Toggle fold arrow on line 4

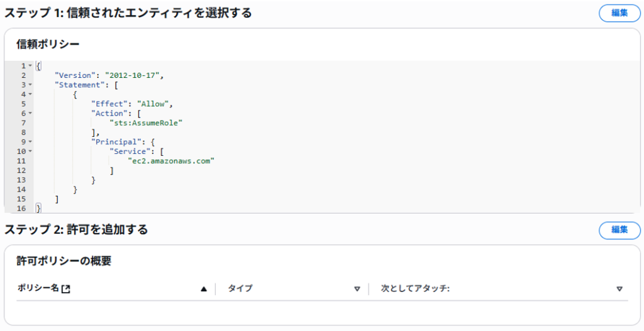click(x=30, y=94)
